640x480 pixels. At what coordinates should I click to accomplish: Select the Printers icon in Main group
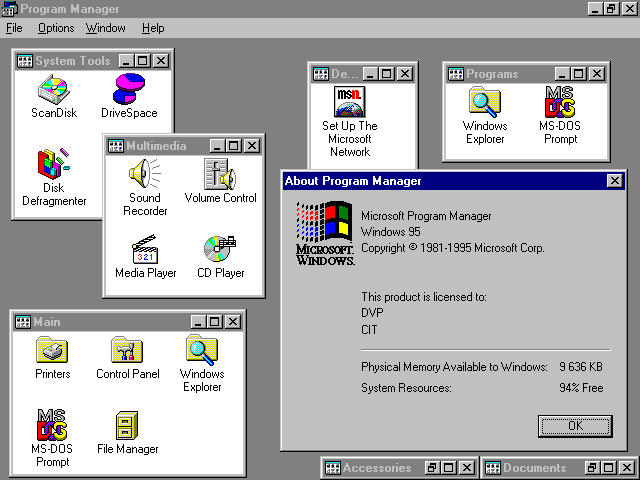coord(52,351)
